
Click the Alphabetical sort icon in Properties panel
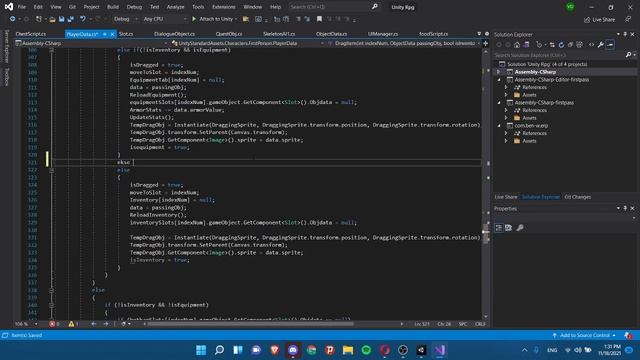pos(509,228)
